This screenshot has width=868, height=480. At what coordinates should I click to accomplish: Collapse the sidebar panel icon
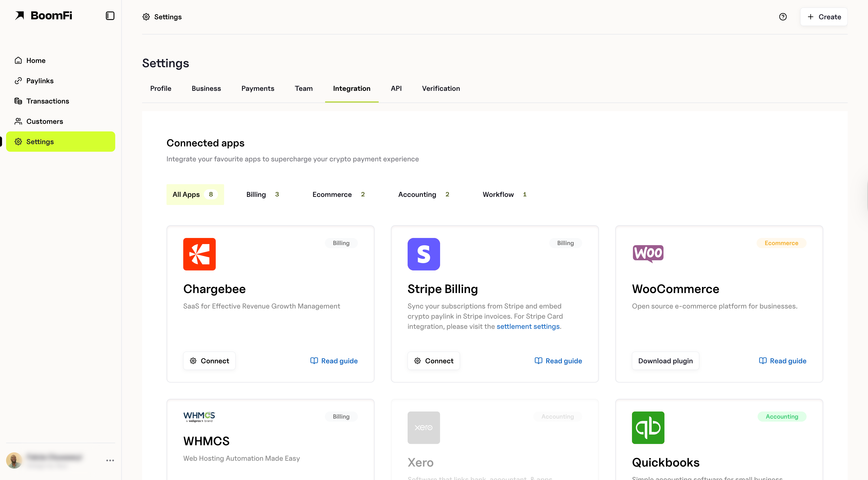tap(110, 16)
